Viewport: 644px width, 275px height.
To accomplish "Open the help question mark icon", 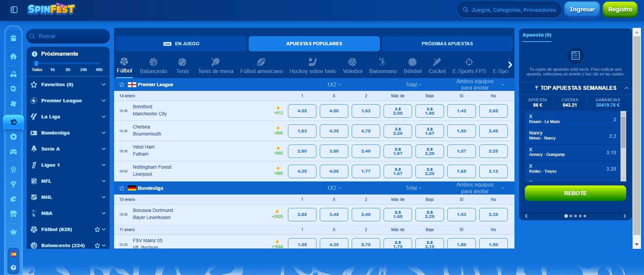I will point(13,268).
